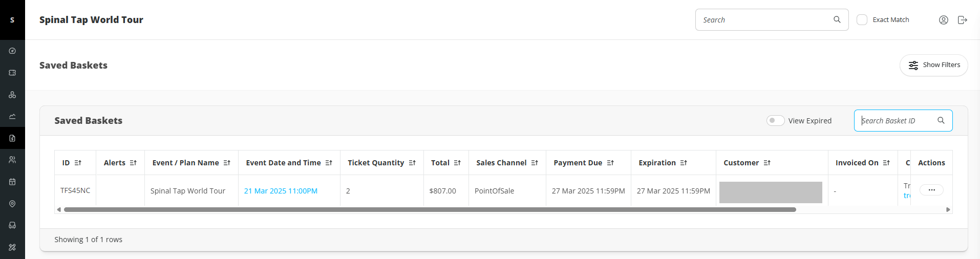Open event date link 21 Mar 2025 11:00PM
Image resolution: width=980 pixels, height=259 pixels.
point(281,191)
